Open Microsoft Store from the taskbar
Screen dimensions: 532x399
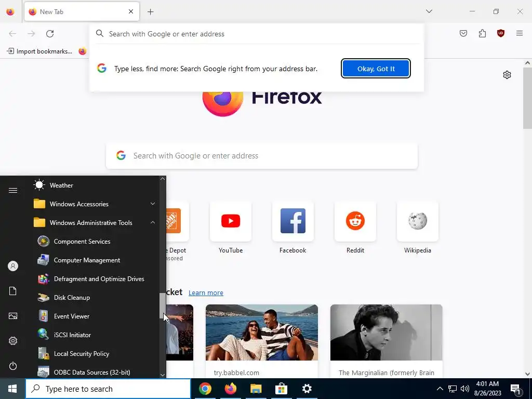(281, 389)
